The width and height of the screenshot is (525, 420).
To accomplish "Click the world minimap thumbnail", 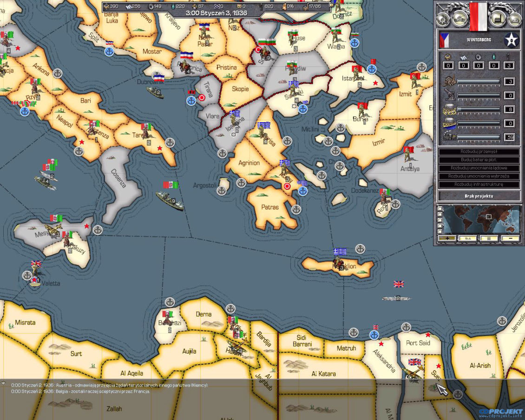I will coord(481,220).
